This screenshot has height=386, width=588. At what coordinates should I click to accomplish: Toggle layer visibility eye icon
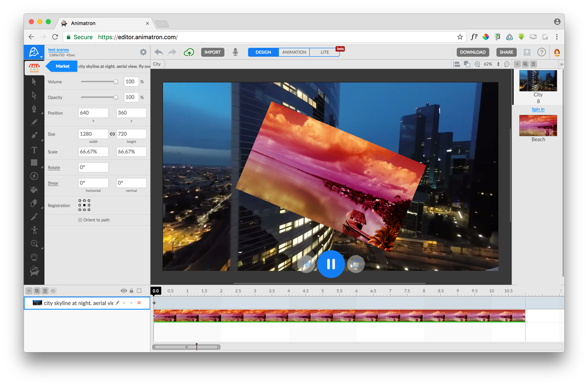coord(124,291)
